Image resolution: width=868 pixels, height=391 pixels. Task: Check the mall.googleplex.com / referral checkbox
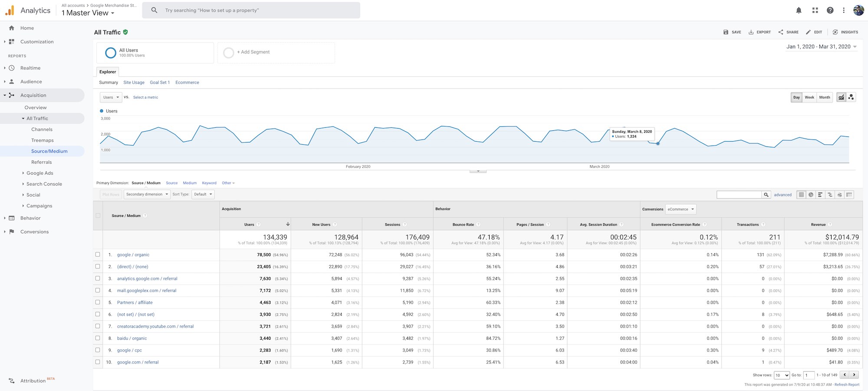click(98, 290)
